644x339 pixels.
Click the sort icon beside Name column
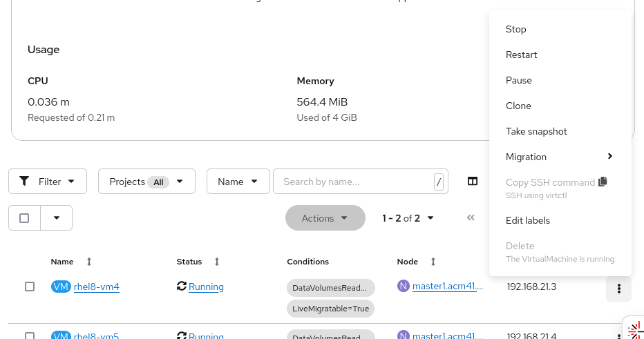coord(89,262)
